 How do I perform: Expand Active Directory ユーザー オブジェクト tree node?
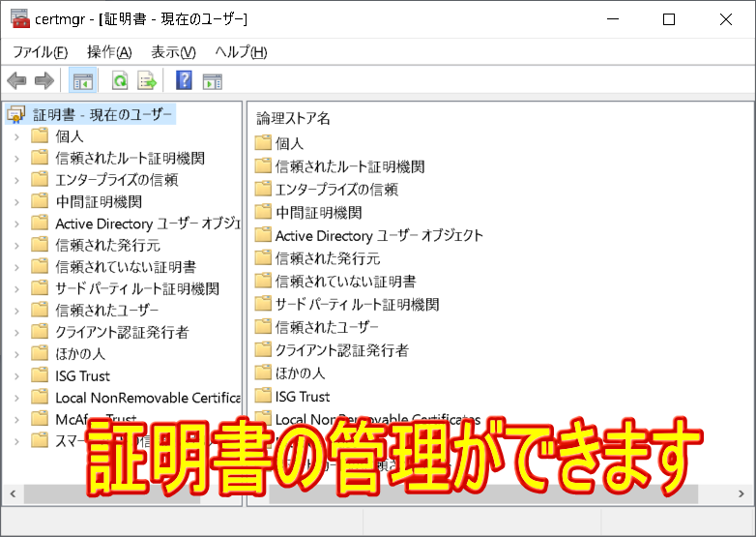(x=16, y=224)
